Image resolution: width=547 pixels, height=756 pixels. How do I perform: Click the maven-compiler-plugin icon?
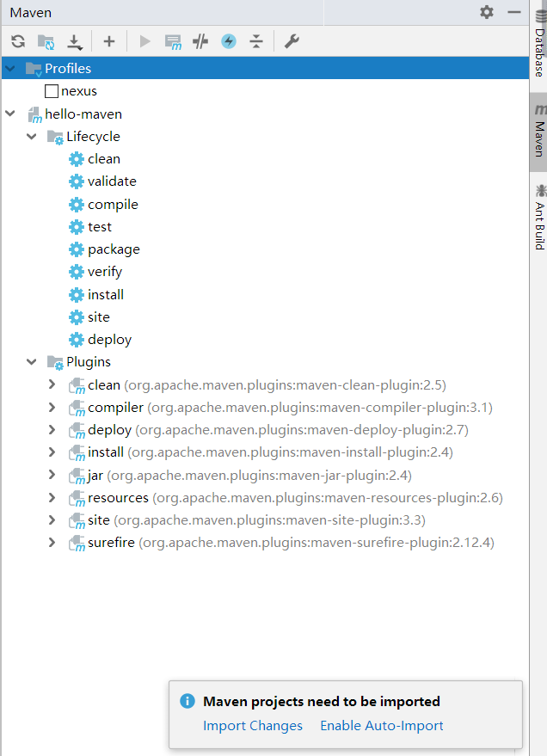[77, 409]
